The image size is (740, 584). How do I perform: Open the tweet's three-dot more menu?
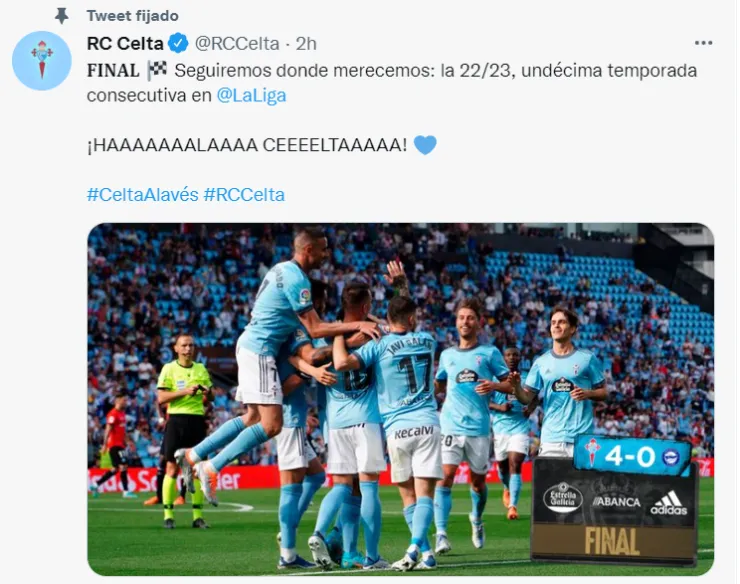pyautogui.click(x=703, y=43)
